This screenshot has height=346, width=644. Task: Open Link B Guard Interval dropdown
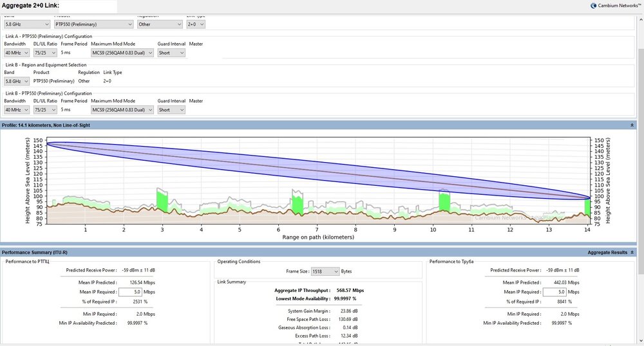[171, 110]
